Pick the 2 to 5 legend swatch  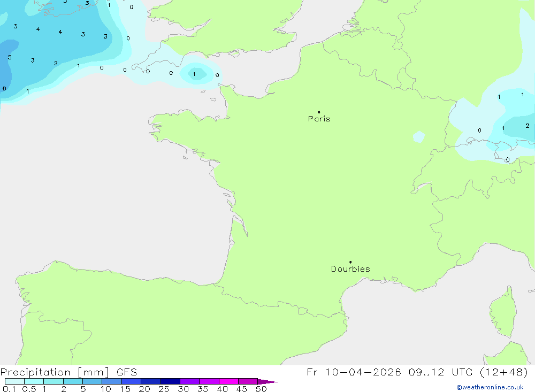pos(73,381)
